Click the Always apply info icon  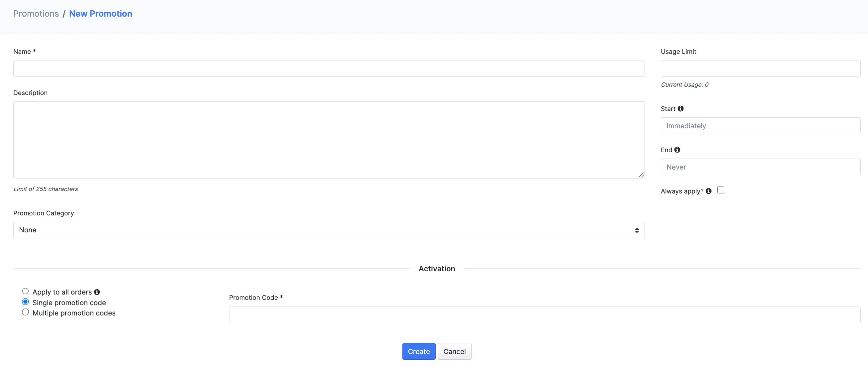[708, 191]
